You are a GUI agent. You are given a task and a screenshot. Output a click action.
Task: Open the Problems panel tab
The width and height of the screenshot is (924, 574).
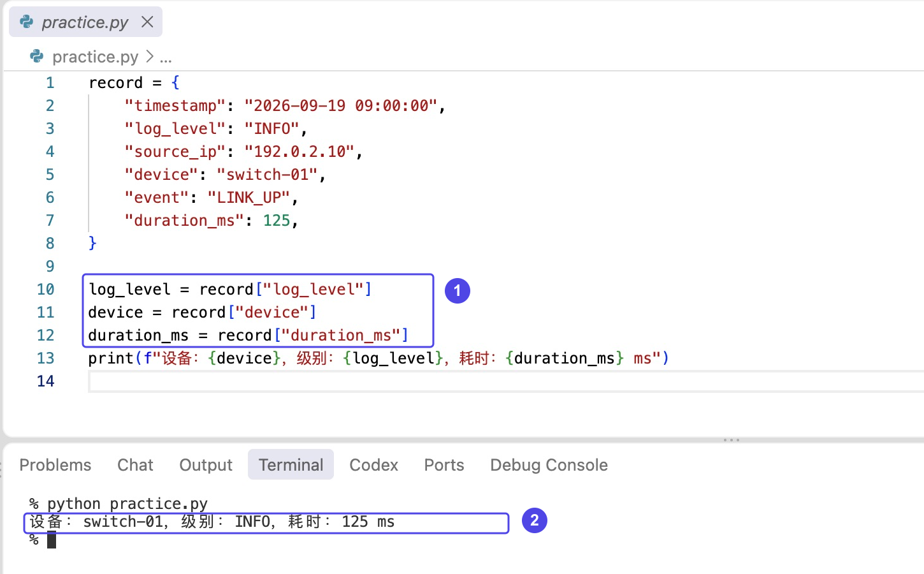pyautogui.click(x=55, y=465)
